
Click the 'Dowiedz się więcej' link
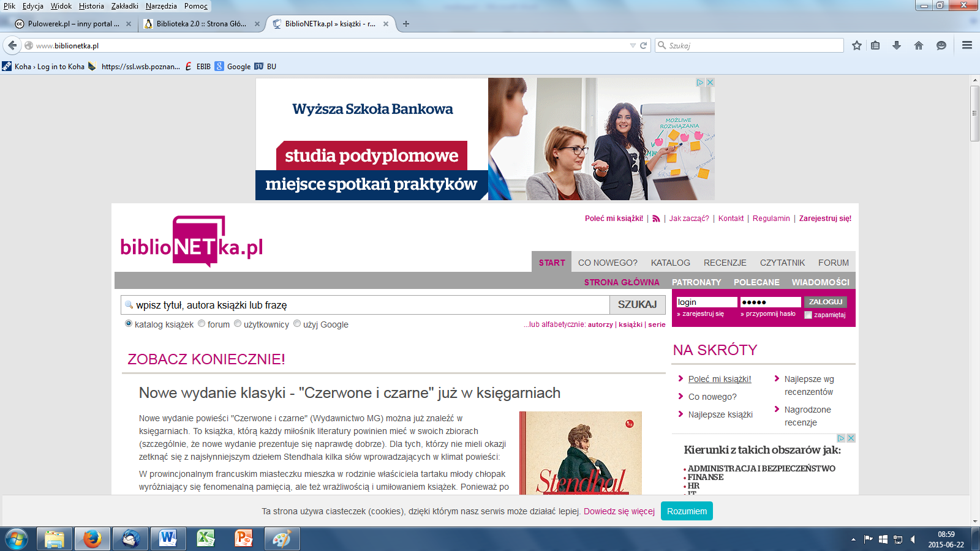click(619, 511)
